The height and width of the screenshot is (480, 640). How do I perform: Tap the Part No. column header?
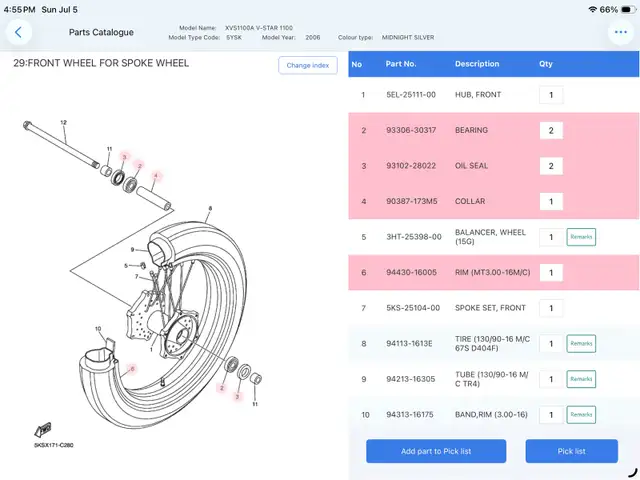click(401, 64)
